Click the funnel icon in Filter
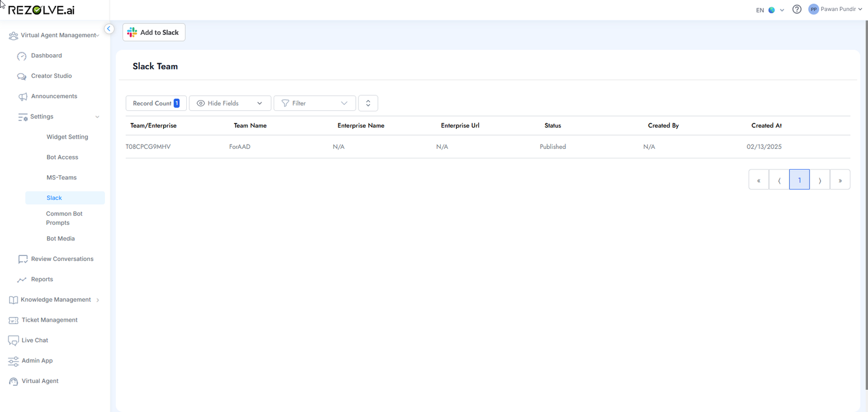 [x=285, y=104]
